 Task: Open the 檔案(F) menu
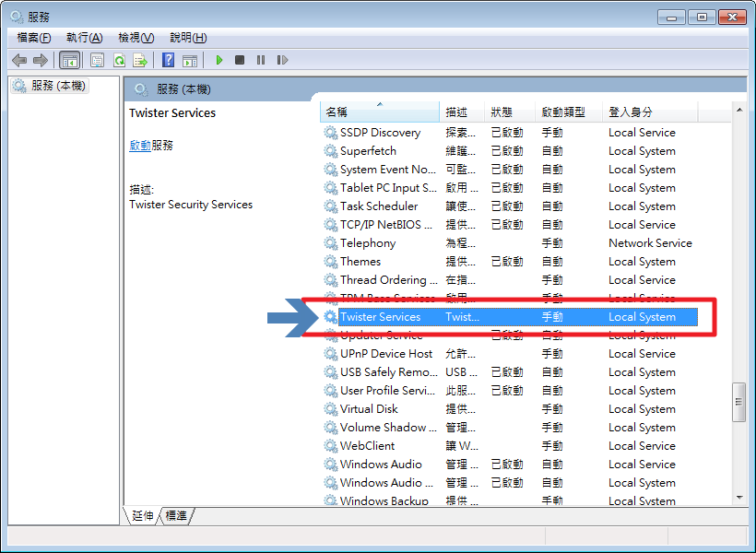click(x=34, y=38)
